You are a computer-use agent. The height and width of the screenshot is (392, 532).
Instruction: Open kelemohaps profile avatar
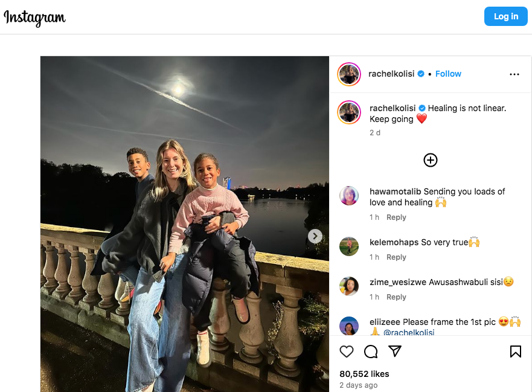point(349,246)
